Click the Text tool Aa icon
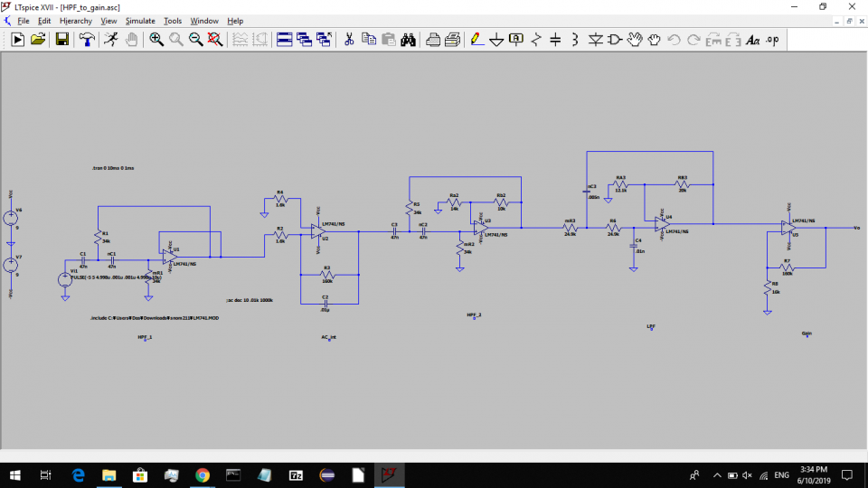868x488 pixels. tap(752, 39)
